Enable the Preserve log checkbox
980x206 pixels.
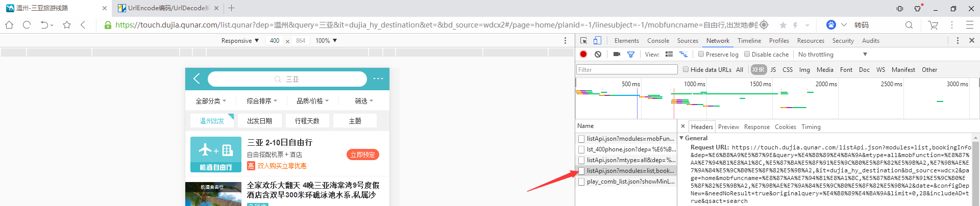[701, 54]
